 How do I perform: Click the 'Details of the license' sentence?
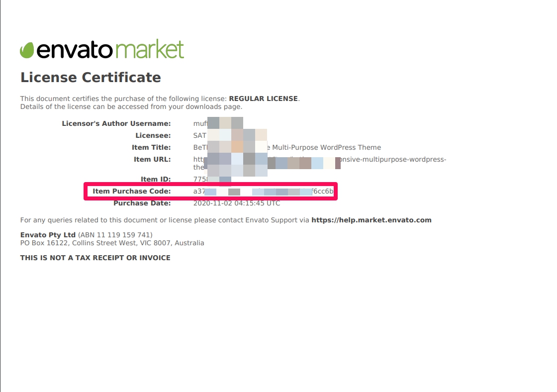pyautogui.click(x=131, y=106)
